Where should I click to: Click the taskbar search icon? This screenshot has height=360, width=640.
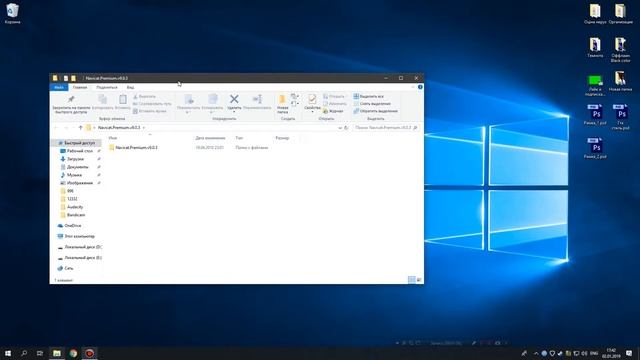click(24, 353)
